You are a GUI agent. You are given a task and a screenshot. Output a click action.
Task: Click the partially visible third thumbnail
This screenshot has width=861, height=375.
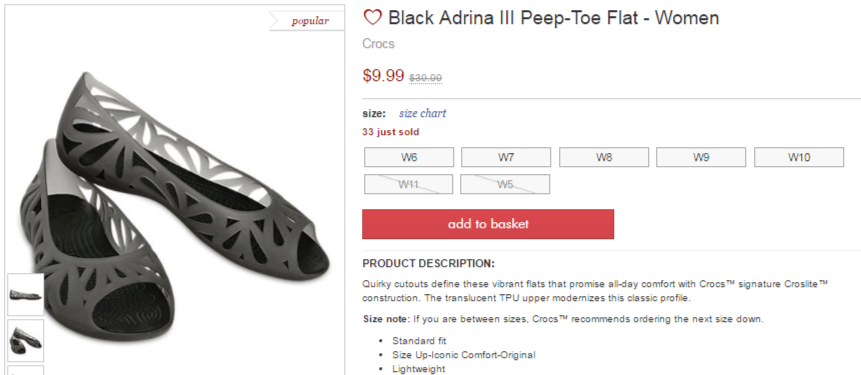point(25,371)
